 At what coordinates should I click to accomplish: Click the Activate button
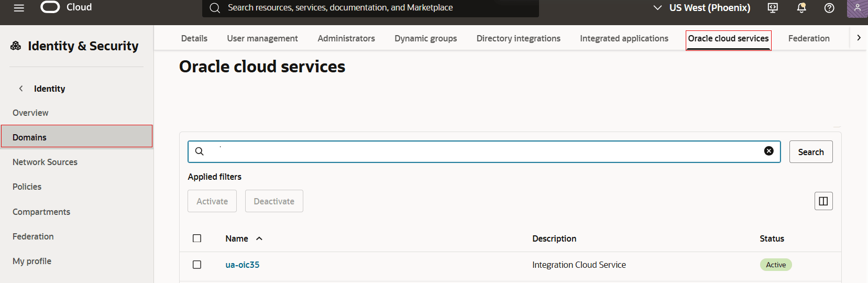pos(212,201)
